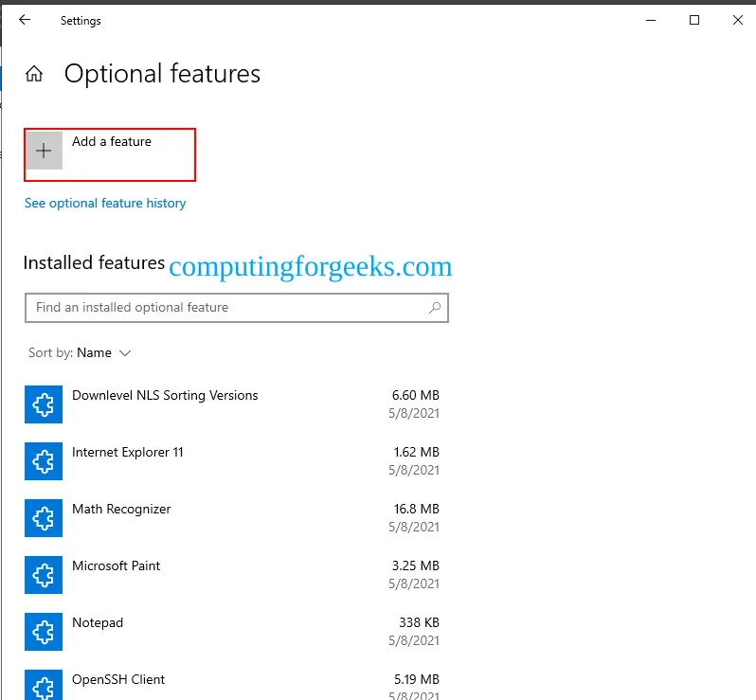Click the 1.62 MB size value
This screenshot has width=756, height=700.
tap(417, 452)
